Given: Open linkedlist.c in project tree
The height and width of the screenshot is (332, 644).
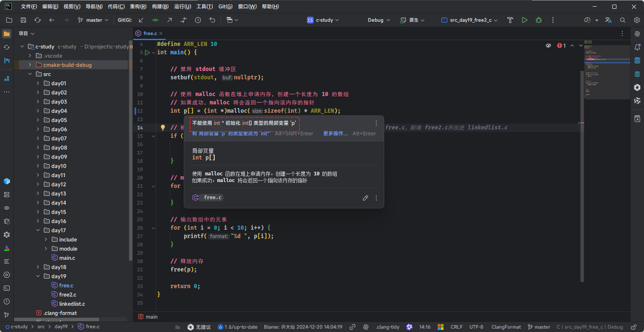Looking at the screenshot, I should [x=72, y=304].
